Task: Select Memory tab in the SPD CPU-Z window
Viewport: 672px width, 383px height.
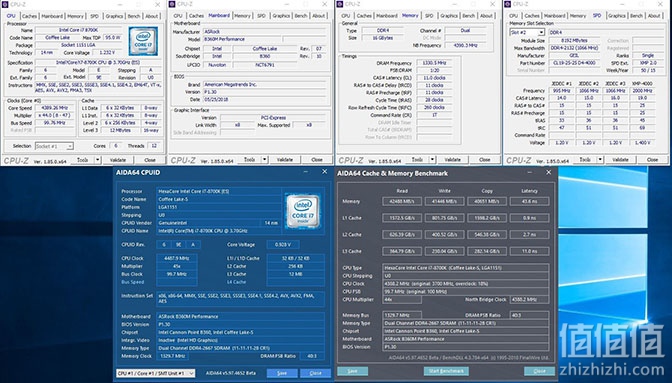Action: point(577,16)
